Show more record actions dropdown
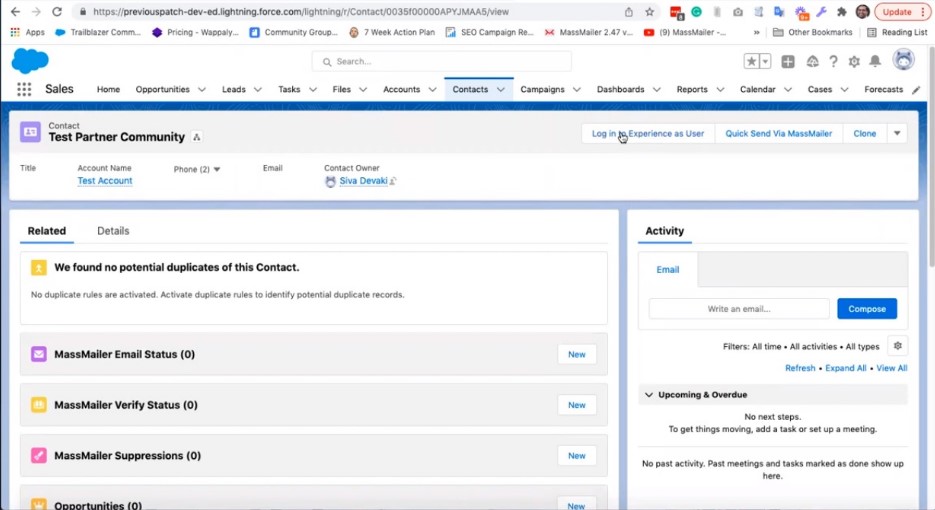The height and width of the screenshot is (510, 935). [897, 134]
